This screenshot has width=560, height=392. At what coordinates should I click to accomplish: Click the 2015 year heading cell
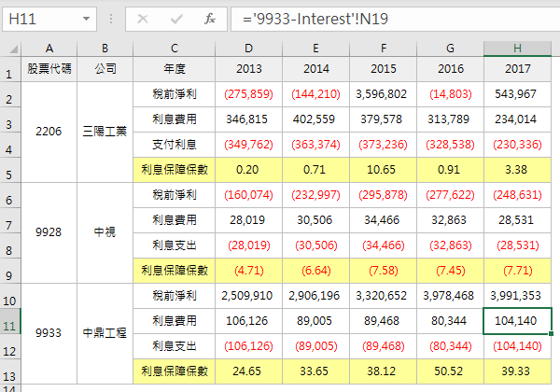(384, 69)
